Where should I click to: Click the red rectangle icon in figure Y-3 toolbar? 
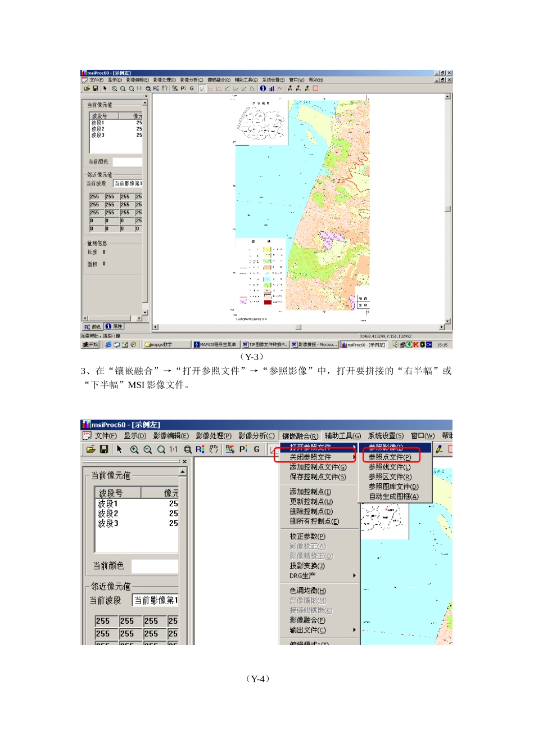tap(315, 88)
